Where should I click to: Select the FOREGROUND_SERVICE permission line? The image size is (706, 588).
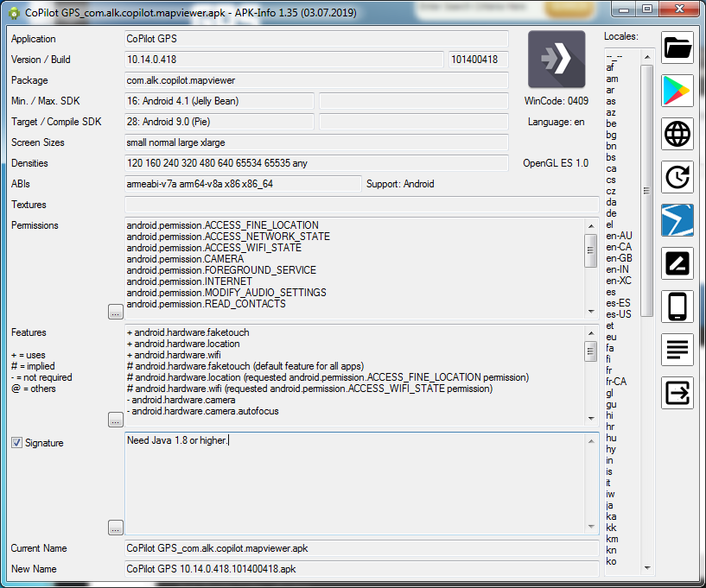click(221, 270)
